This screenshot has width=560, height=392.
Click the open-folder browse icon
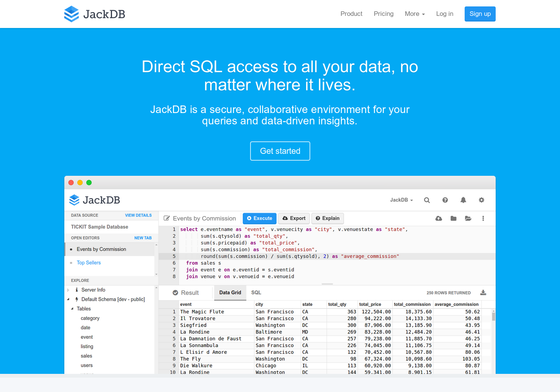tap(468, 218)
